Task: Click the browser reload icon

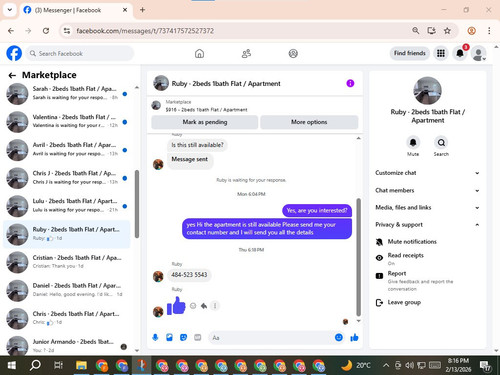Action: click(46, 31)
